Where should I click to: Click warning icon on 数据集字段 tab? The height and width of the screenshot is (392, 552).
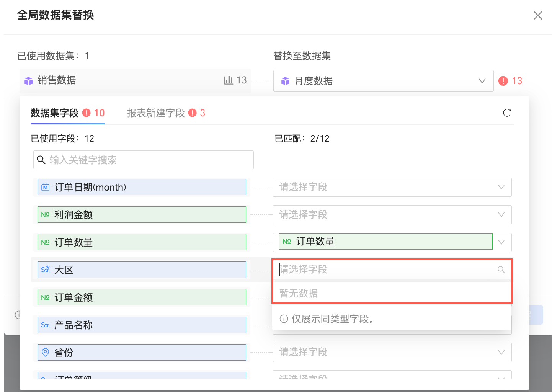pyautogui.click(x=87, y=113)
